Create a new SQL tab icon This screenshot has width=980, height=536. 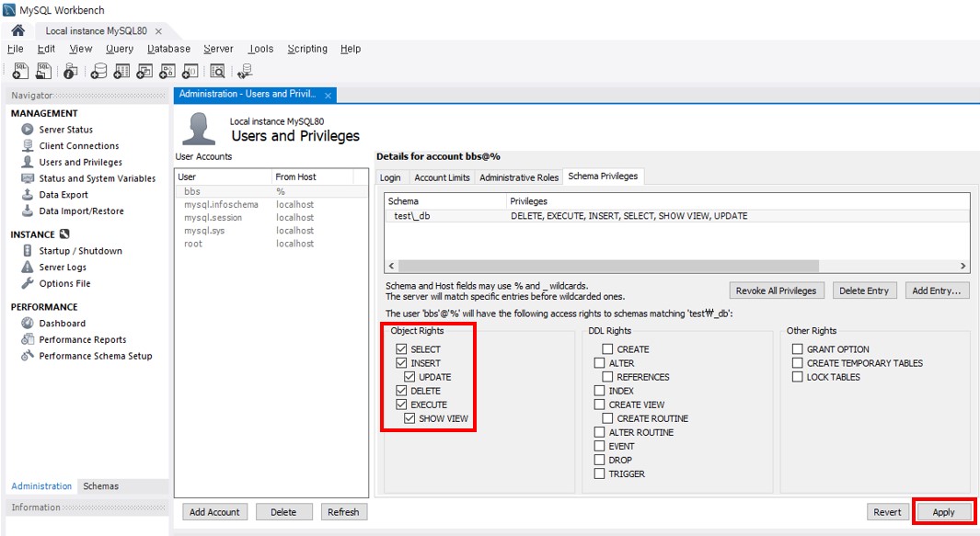(x=20, y=71)
